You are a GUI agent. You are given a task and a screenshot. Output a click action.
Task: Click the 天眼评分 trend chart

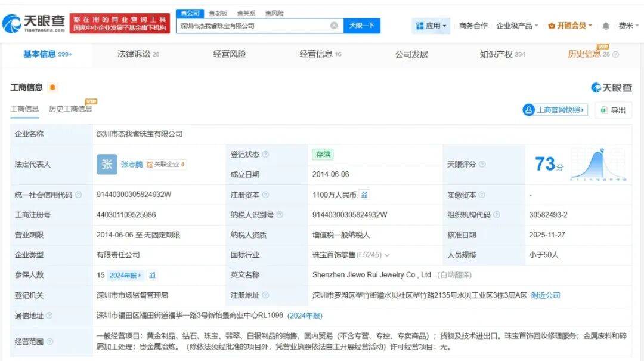599,164
